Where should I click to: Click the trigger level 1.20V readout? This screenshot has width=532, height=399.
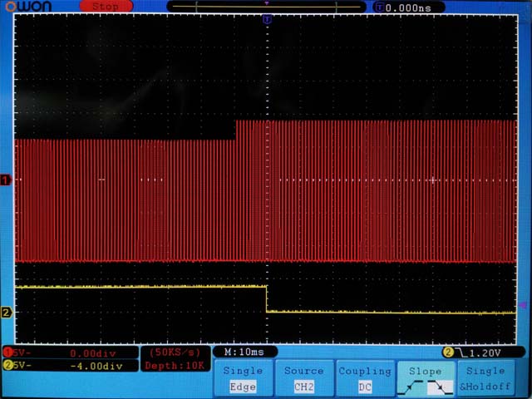pyautogui.click(x=485, y=353)
